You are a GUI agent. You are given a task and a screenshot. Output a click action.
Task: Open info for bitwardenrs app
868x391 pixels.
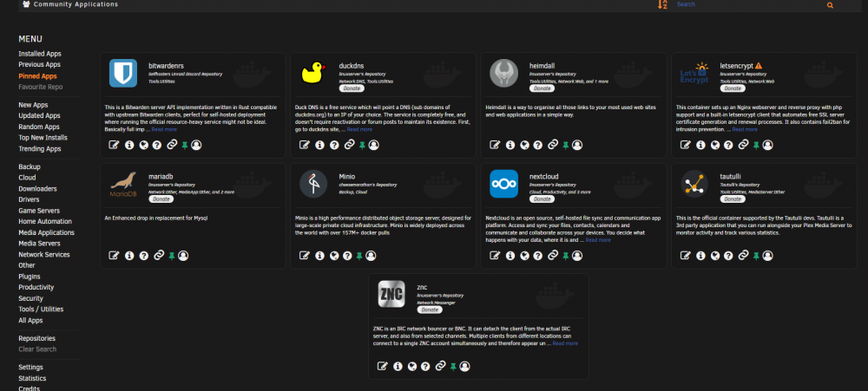[129, 145]
